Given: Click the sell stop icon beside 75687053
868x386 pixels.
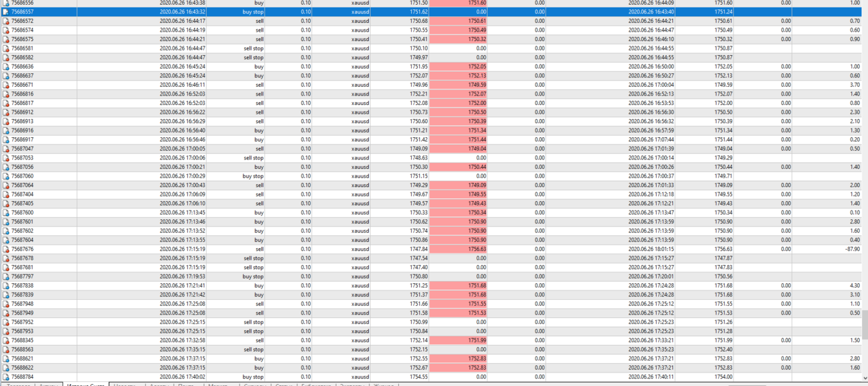Looking at the screenshot, I should [x=5, y=158].
